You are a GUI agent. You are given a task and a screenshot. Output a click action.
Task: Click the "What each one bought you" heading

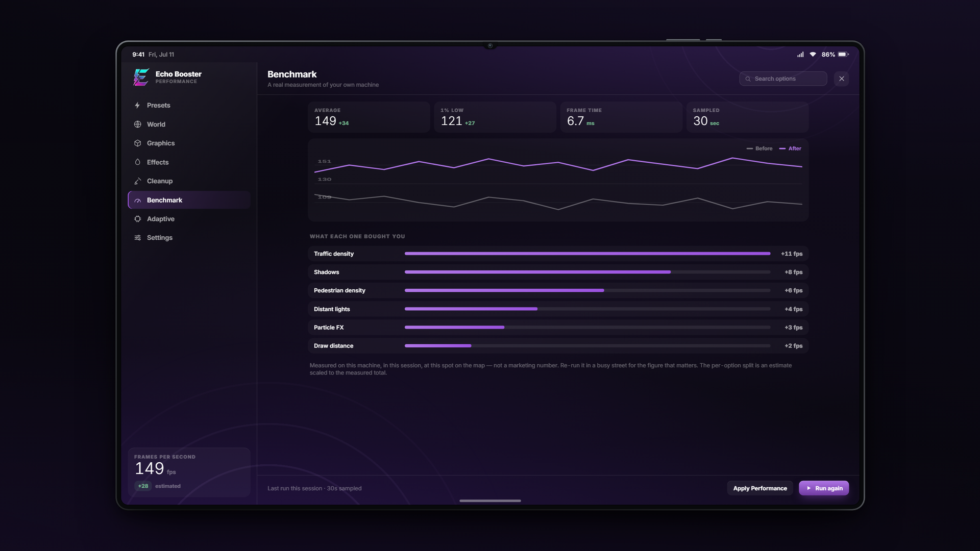357,236
